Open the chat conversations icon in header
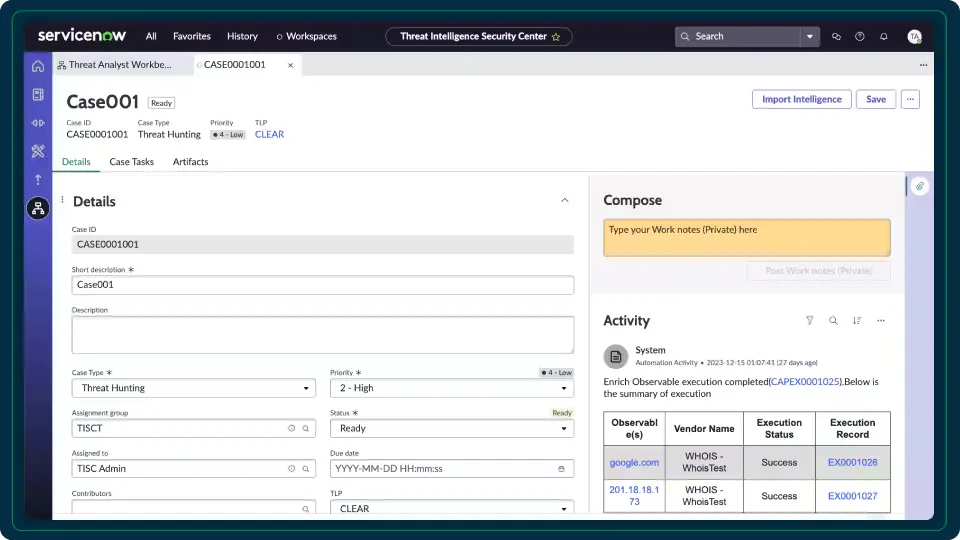The image size is (960, 540). coord(836,37)
